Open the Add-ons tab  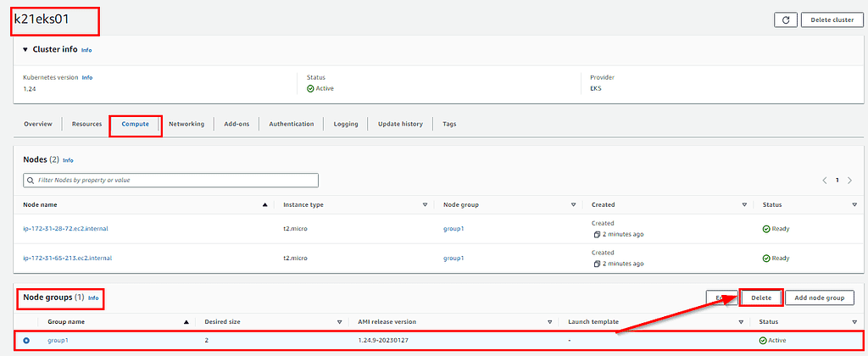(236, 124)
